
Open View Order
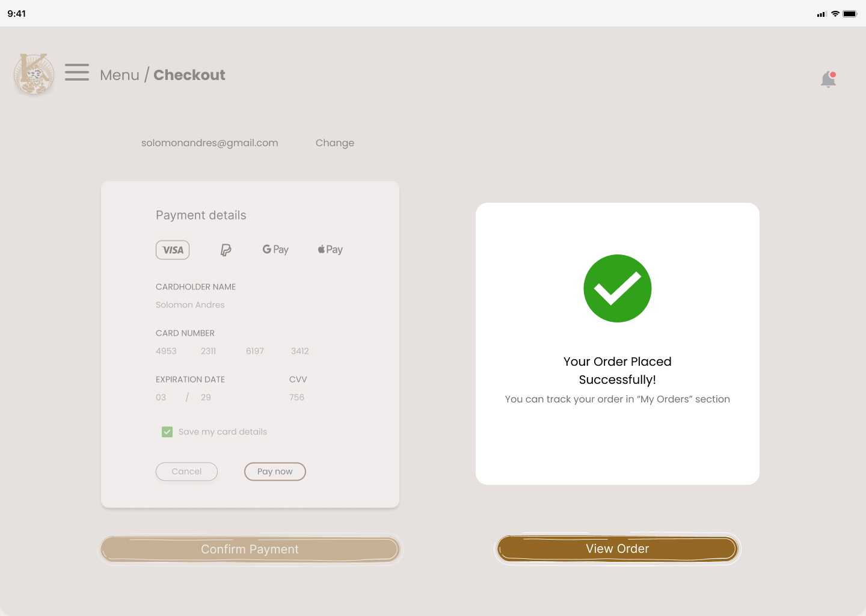tap(618, 549)
